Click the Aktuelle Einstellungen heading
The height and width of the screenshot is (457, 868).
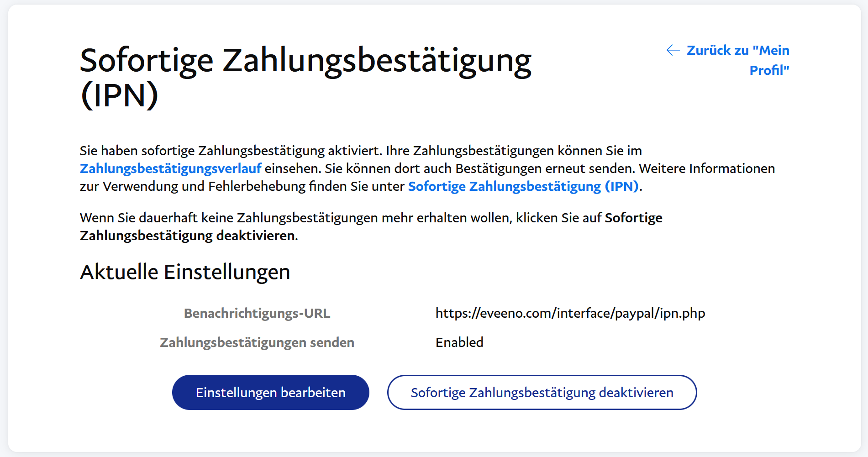click(x=185, y=272)
